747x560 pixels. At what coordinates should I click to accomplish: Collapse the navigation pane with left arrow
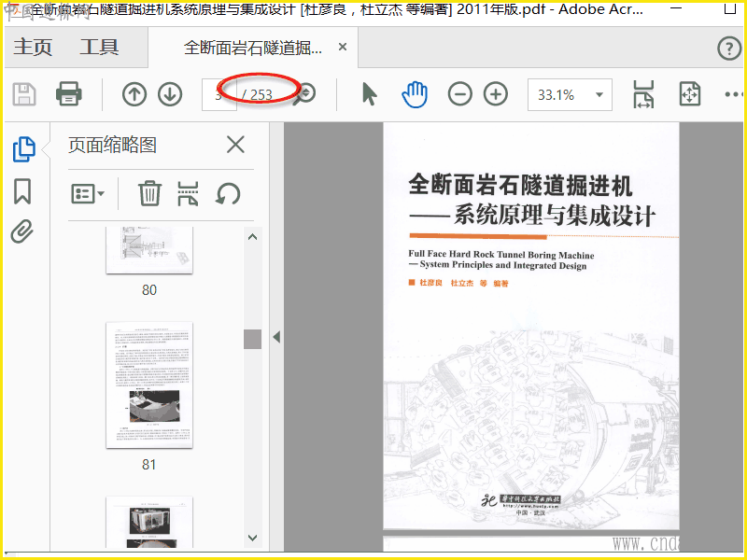(276, 337)
